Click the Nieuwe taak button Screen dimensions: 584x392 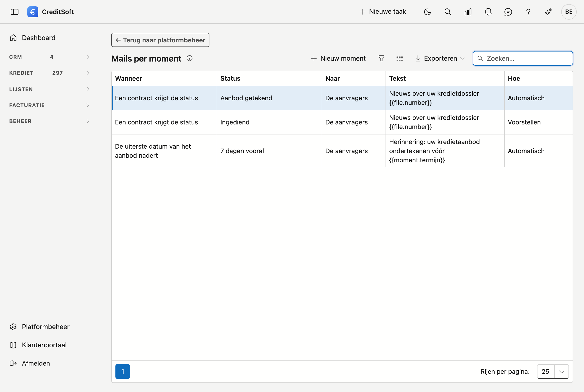(383, 12)
